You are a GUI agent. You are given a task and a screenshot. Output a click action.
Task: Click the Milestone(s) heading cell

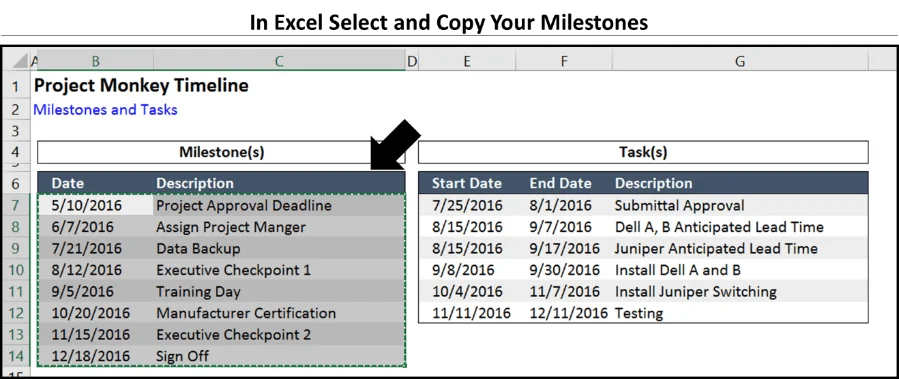(221, 153)
